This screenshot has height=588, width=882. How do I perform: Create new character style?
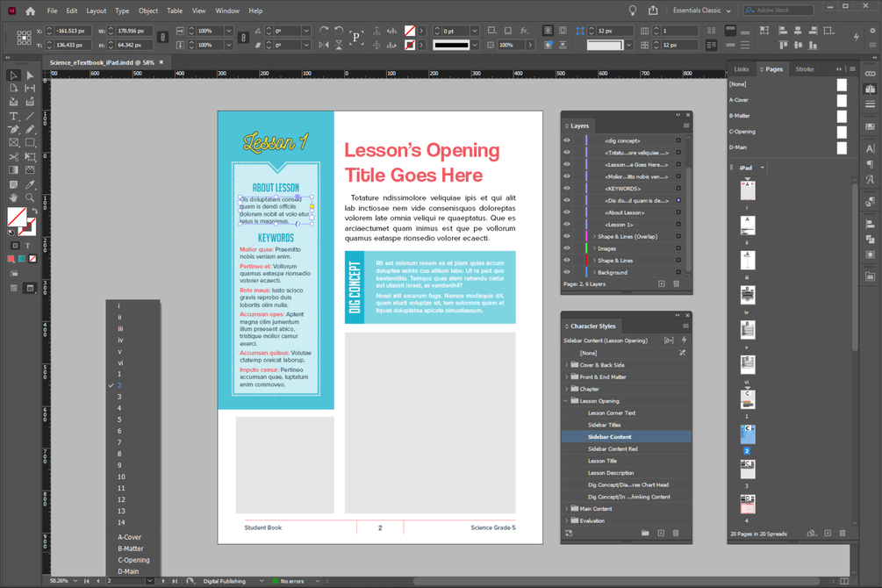point(661,533)
